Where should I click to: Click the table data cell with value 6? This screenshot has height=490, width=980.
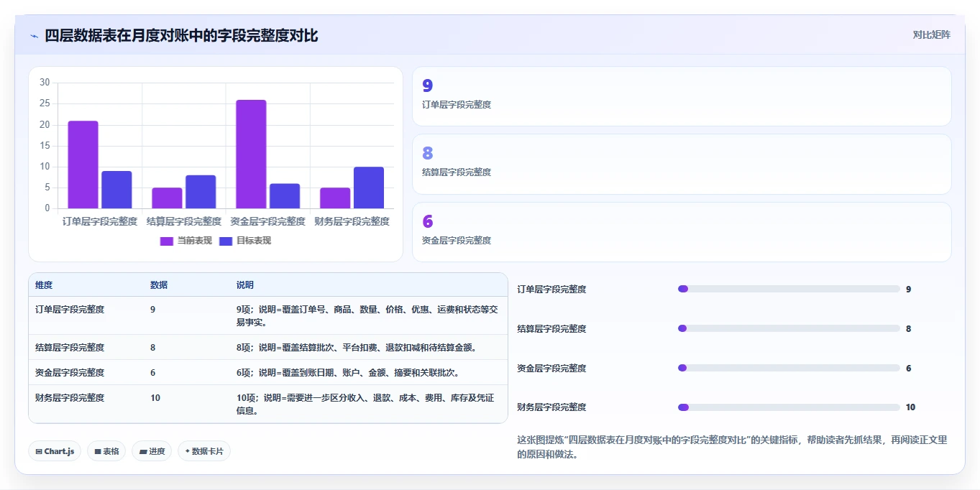tap(152, 373)
